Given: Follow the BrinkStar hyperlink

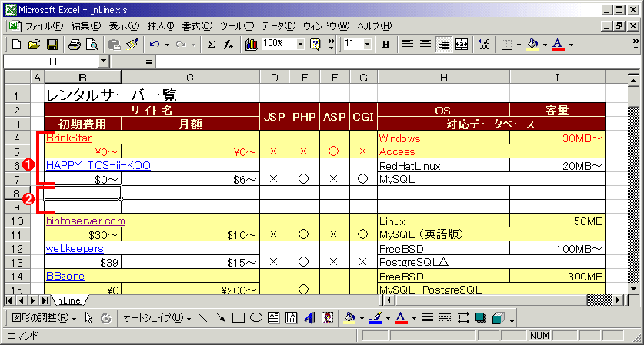Looking at the screenshot, I should pos(68,138).
